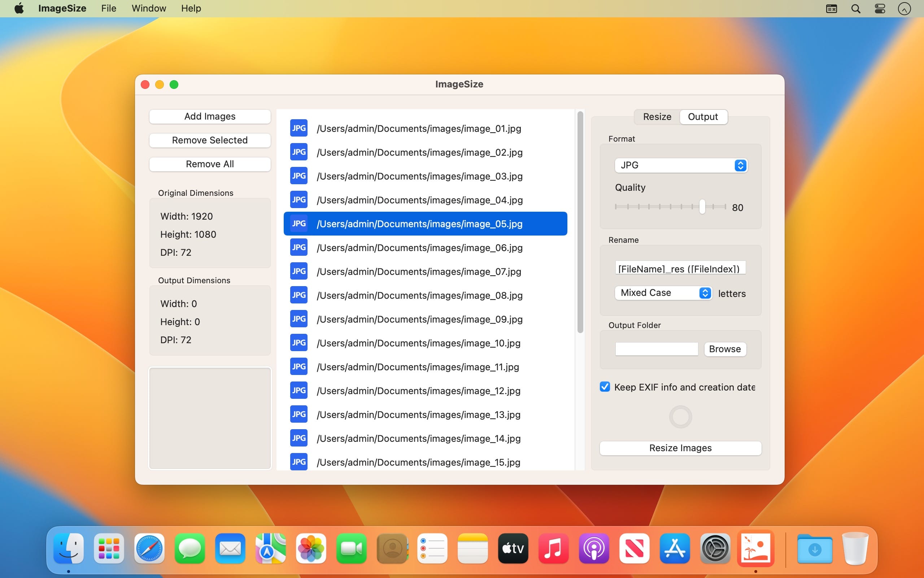The image size is (924, 578).
Task: Click the keyboard input icon in menu bar
Action: (832, 8)
